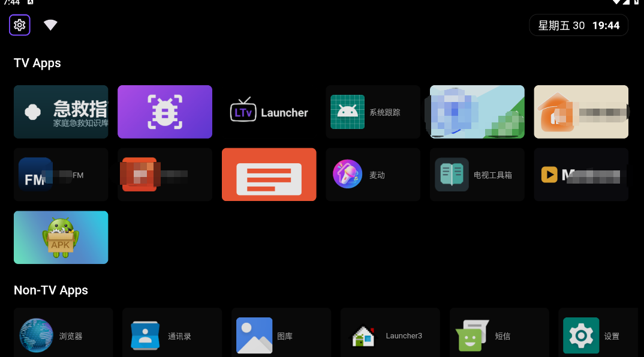
Task: Open the blue and green map-like tile
Action: pyautogui.click(x=477, y=112)
